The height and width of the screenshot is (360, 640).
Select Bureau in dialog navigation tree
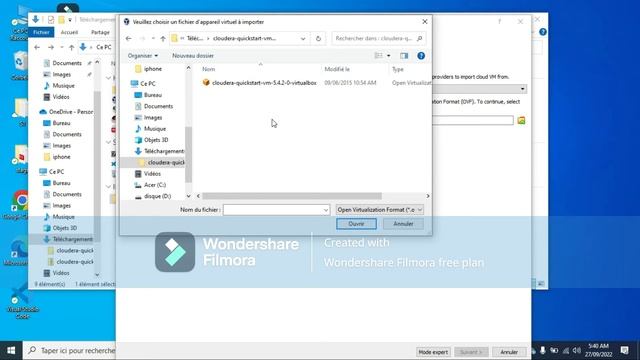(x=153, y=95)
